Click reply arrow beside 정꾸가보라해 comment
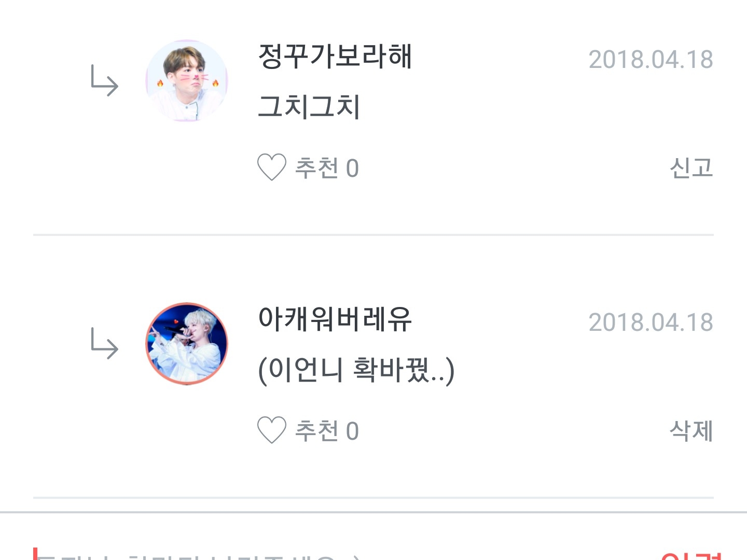Viewport: 747px width, 560px height. [x=105, y=81]
